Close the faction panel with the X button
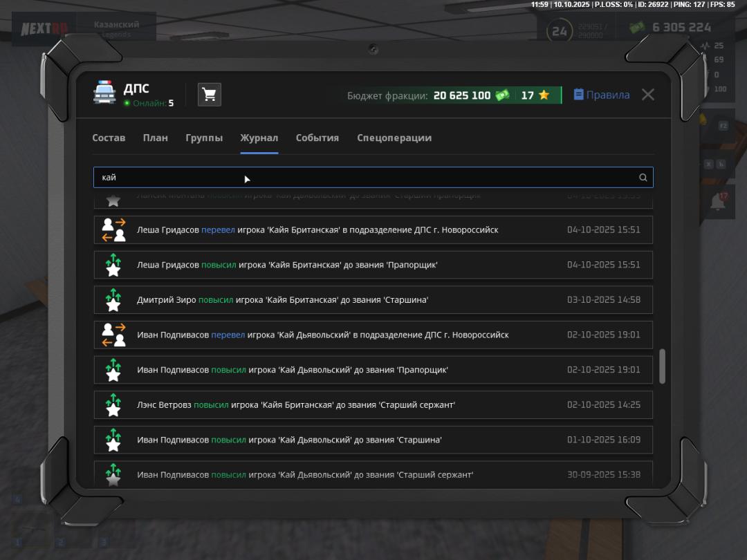This screenshot has height=560, width=747. [647, 95]
